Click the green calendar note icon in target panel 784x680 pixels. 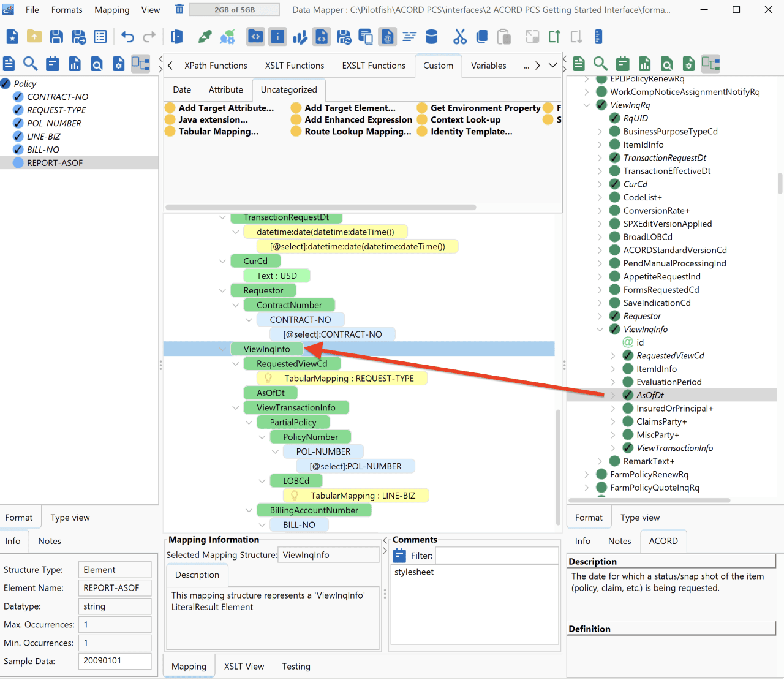click(x=623, y=64)
